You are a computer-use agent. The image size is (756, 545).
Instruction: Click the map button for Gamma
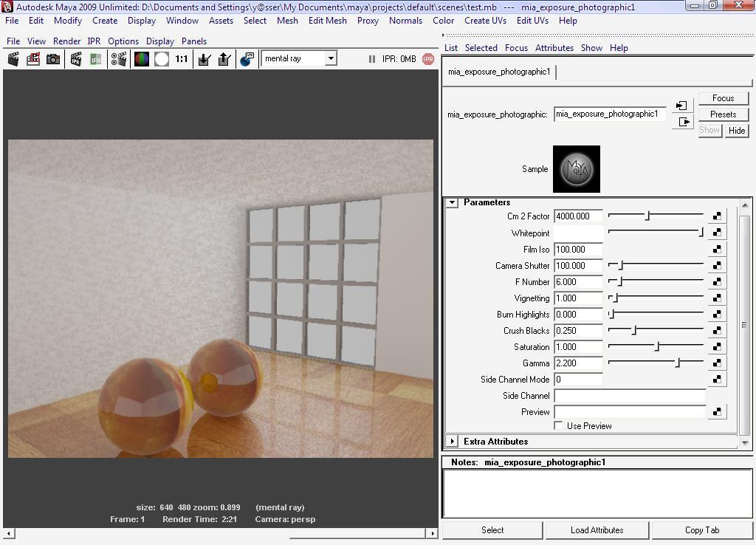click(717, 363)
